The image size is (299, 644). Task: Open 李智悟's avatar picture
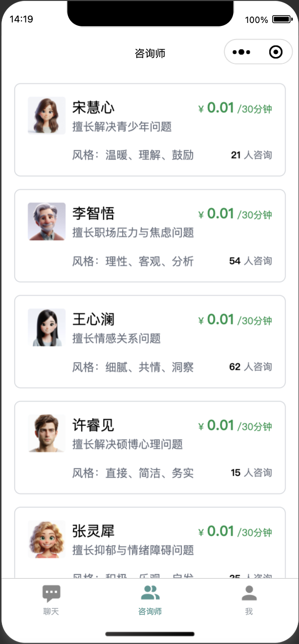(46, 221)
